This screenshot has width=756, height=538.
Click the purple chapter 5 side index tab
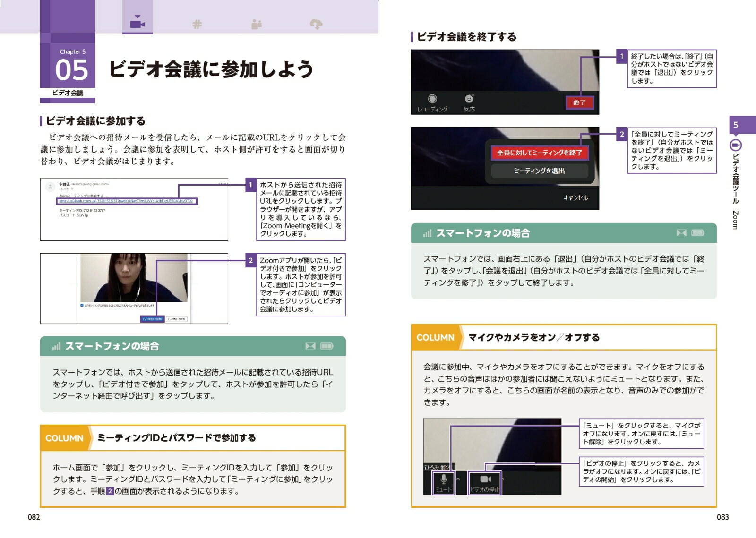(x=743, y=125)
